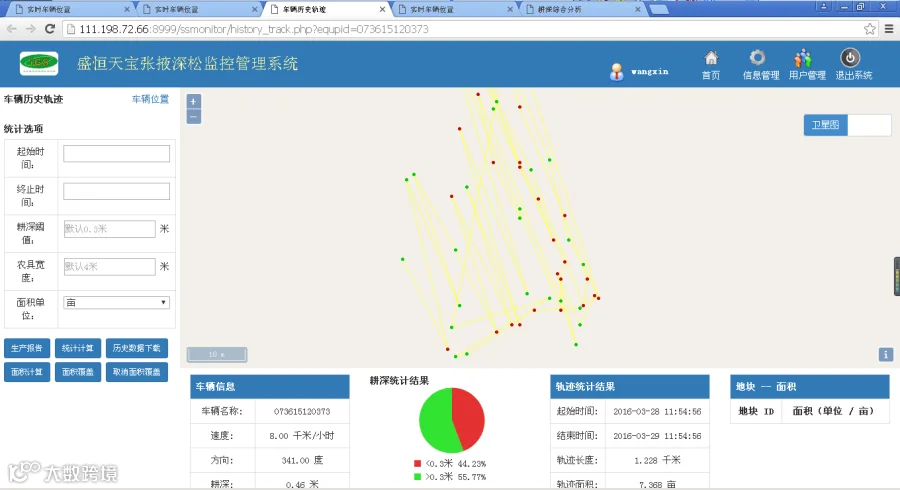Click the 341.00 度 direction value
The width and height of the screenshot is (900, 490).
tap(302, 460)
